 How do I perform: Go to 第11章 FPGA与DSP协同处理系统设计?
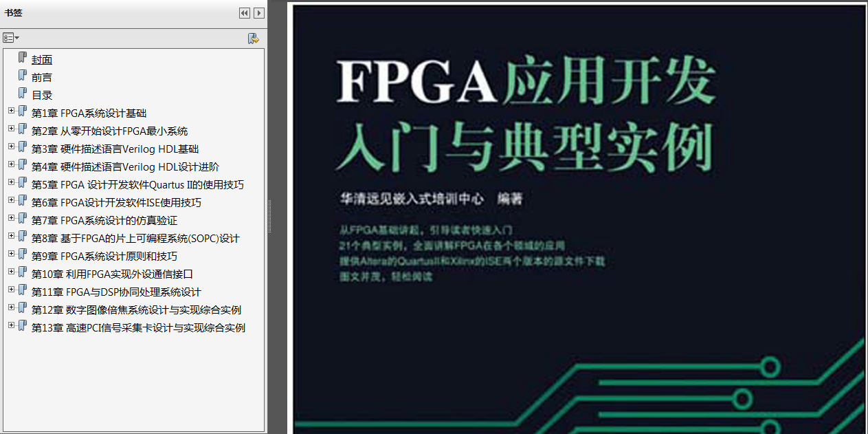(x=117, y=292)
